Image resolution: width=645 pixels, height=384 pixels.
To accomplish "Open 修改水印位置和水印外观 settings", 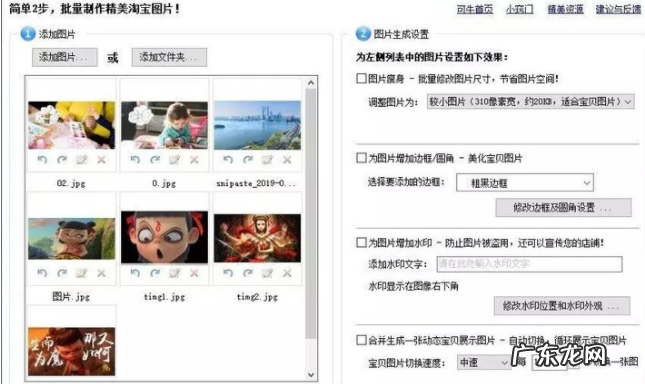I will 562,305.
